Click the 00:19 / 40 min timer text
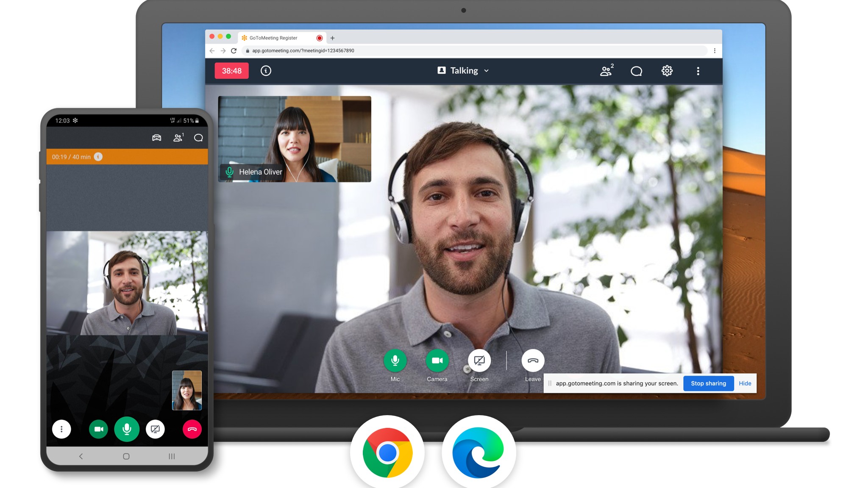The width and height of the screenshot is (868, 488). pos(71,157)
